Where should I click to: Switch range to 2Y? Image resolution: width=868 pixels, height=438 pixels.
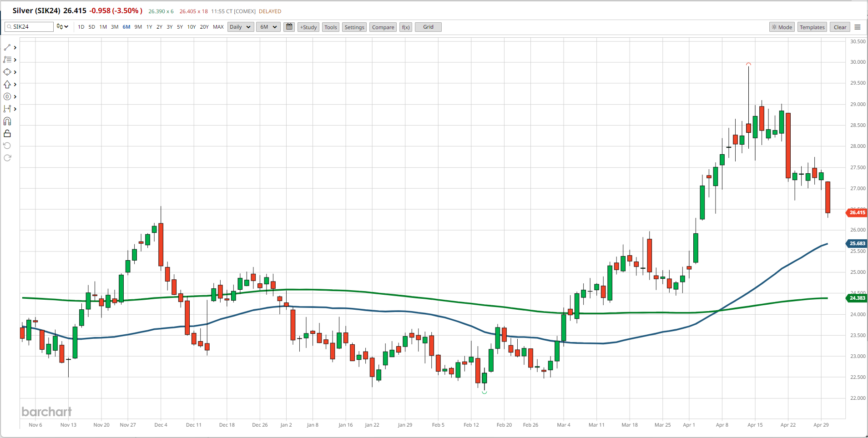(159, 27)
